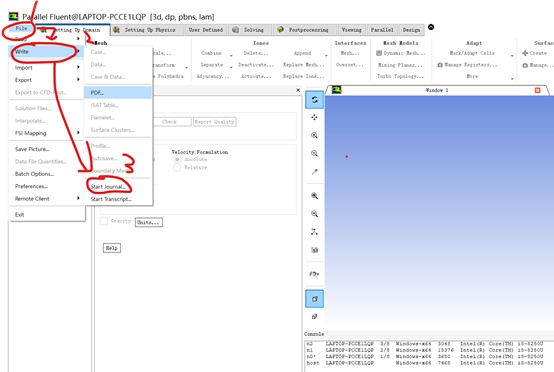Click the Report Quality button

(214, 122)
